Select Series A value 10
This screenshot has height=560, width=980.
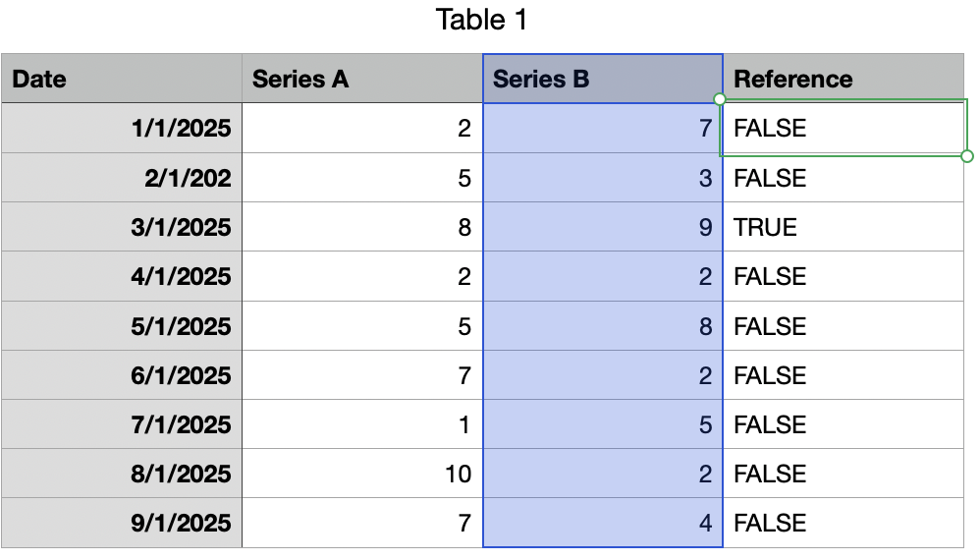coord(362,474)
